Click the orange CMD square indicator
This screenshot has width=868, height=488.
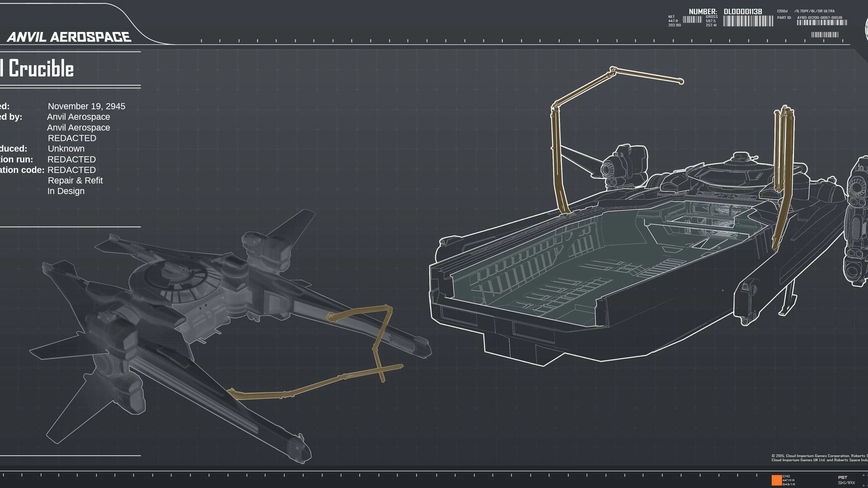tap(776, 480)
